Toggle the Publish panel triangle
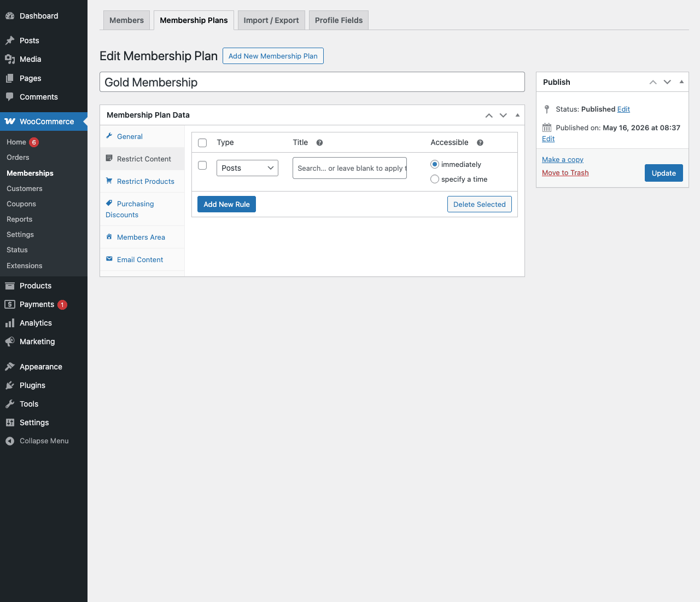The width and height of the screenshot is (700, 602). pyautogui.click(x=681, y=82)
